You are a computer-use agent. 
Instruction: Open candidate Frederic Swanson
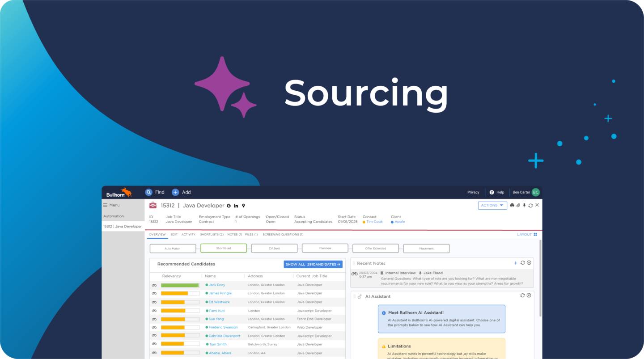pos(223,327)
